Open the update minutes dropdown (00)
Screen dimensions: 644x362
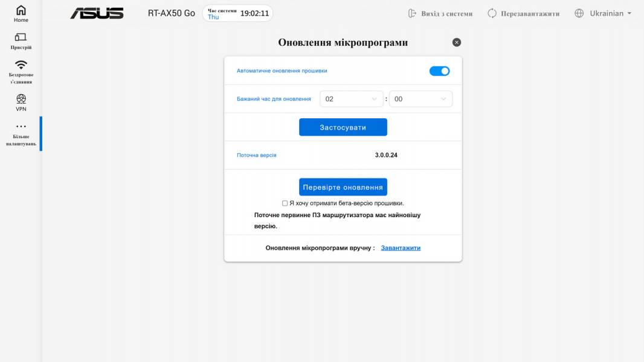coord(420,99)
